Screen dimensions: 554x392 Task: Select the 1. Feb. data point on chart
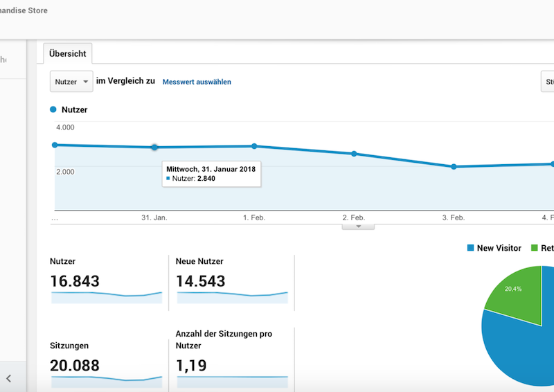(x=254, y=146)
